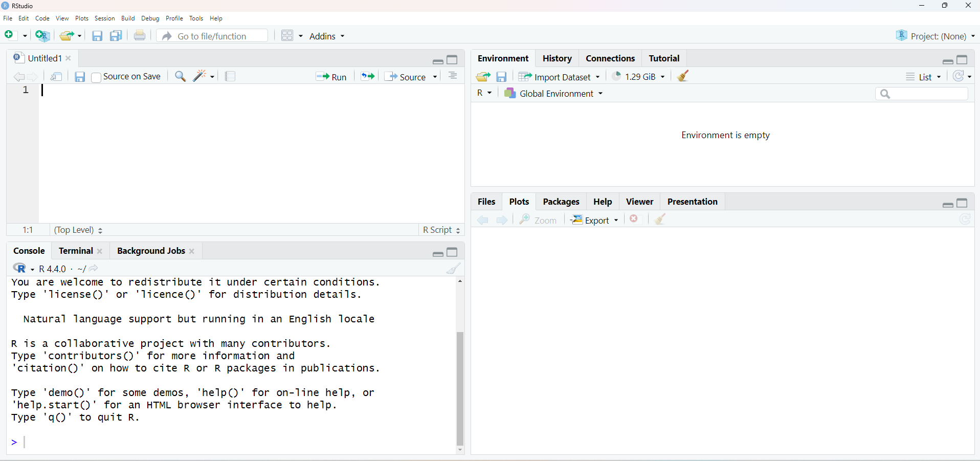Viewport: 980px width, 461px height.
Task: Clear console with the broom icon
Action: tap(453, 269)
